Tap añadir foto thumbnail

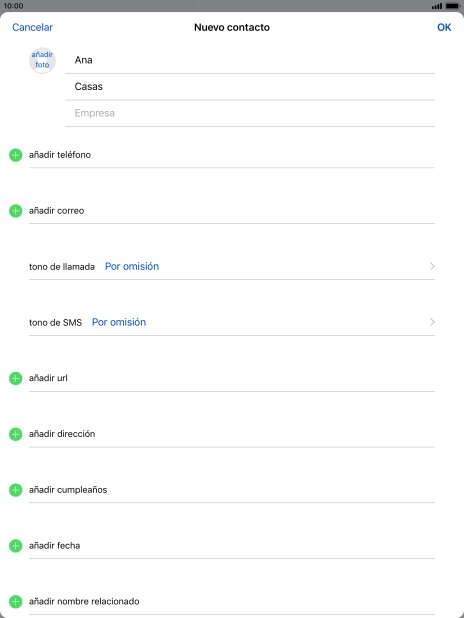coord(42,60)
